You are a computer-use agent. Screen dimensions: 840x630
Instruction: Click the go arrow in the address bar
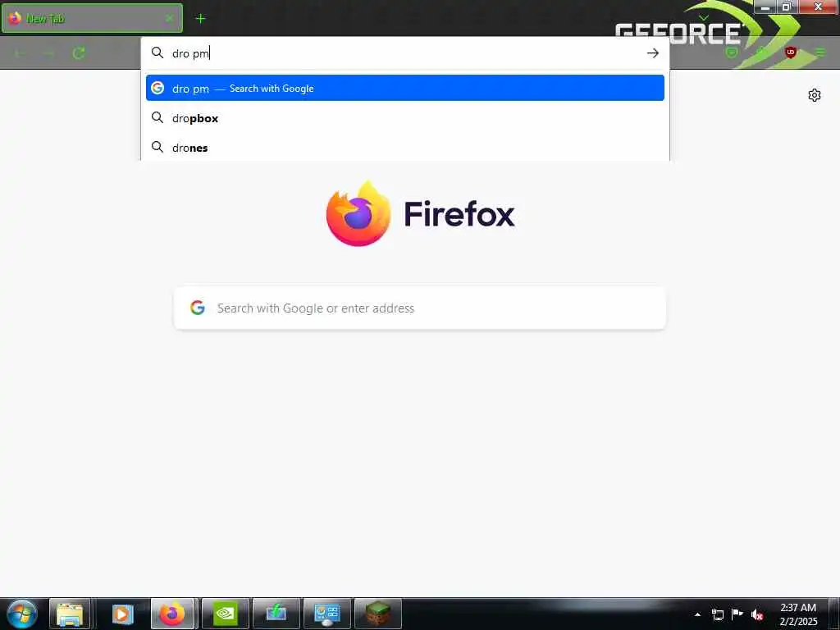652,53
